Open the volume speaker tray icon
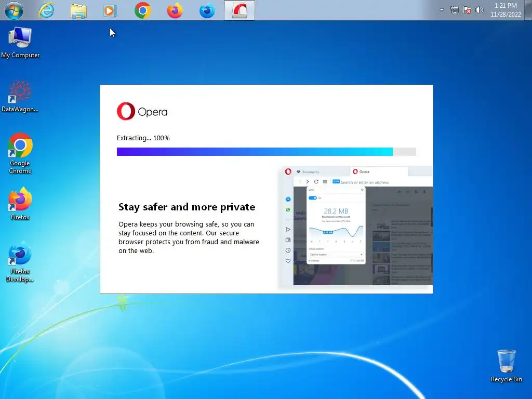 click(479, 10)
